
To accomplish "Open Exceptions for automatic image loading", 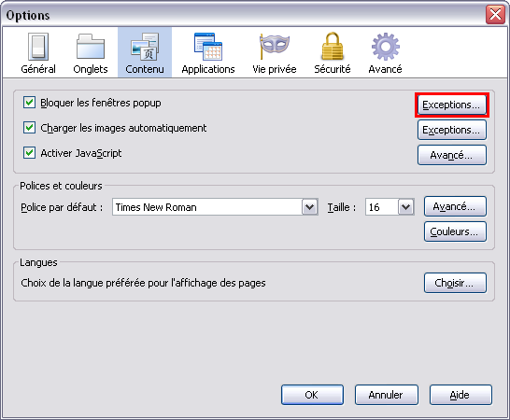I will click(x=452, y=130).
